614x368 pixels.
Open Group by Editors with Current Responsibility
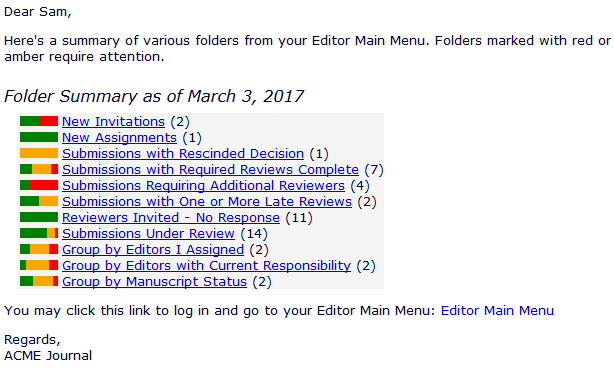pos(206,266)
